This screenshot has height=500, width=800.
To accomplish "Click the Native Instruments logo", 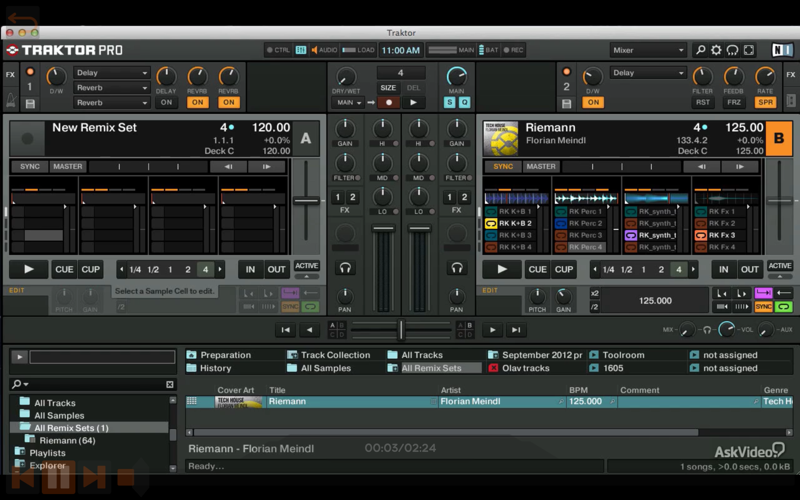I will click(782, 50).
